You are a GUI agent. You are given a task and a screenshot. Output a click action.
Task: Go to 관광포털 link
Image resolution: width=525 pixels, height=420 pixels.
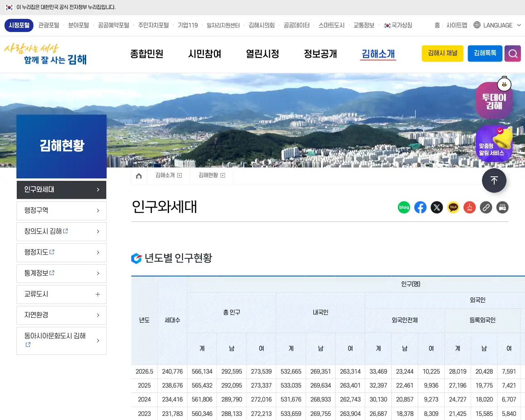pyautogui.click(x=49, y=25)
